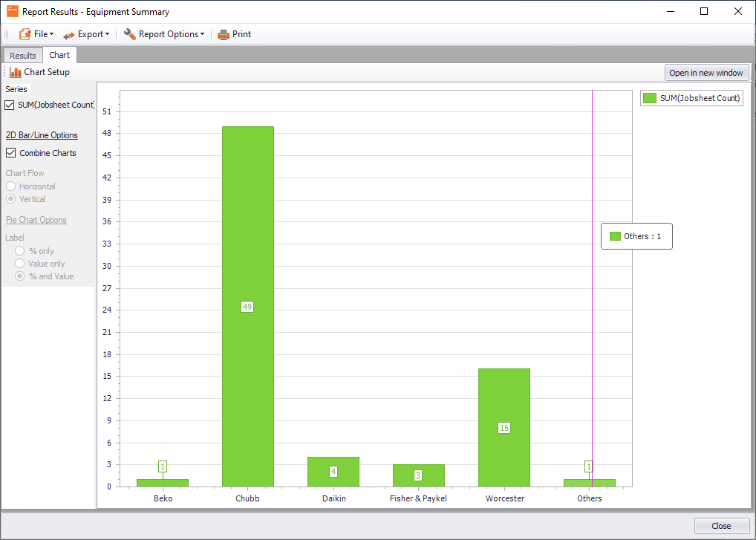Click the 49 value label on Chubb bar
Image resolution: width=756 pixels, height=540 pixels.
(247, 307)
